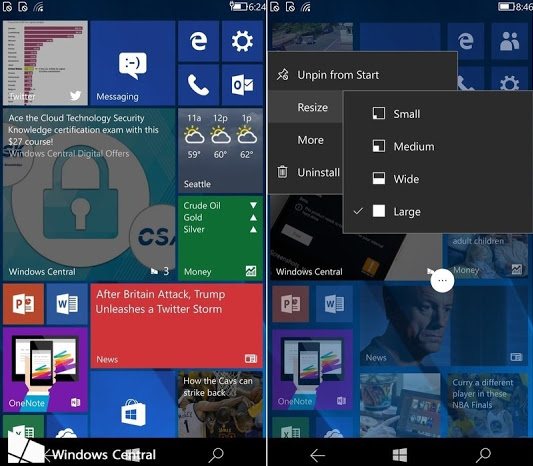Expand the Resize submenu entry

tap(306, 107)
